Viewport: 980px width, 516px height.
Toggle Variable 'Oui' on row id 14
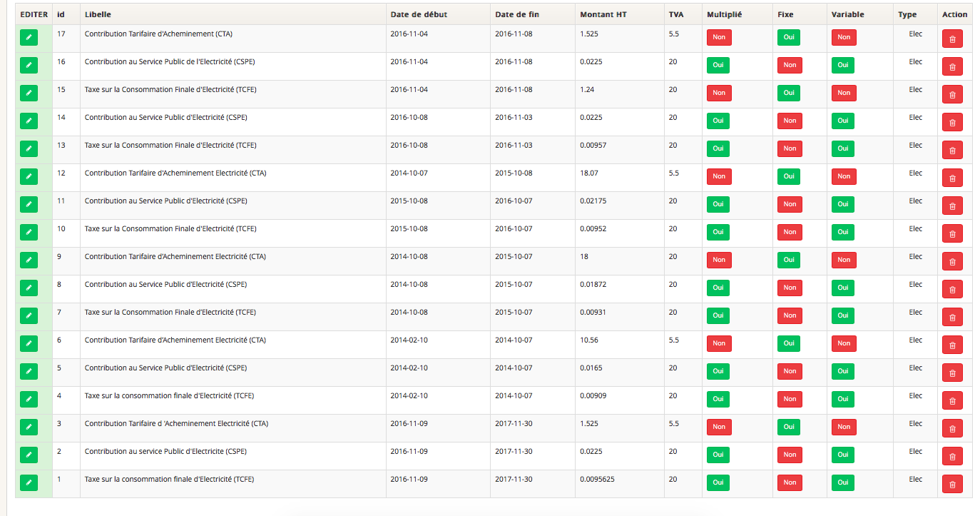tap(843, 121)
